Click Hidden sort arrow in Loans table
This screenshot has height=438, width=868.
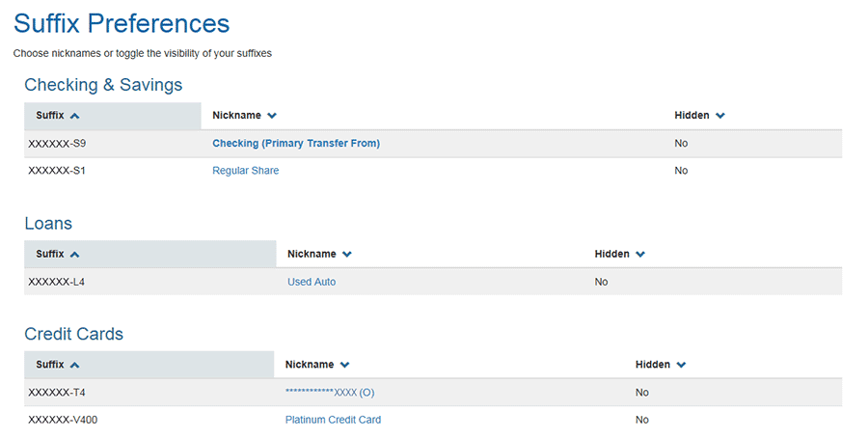[640, 255]
